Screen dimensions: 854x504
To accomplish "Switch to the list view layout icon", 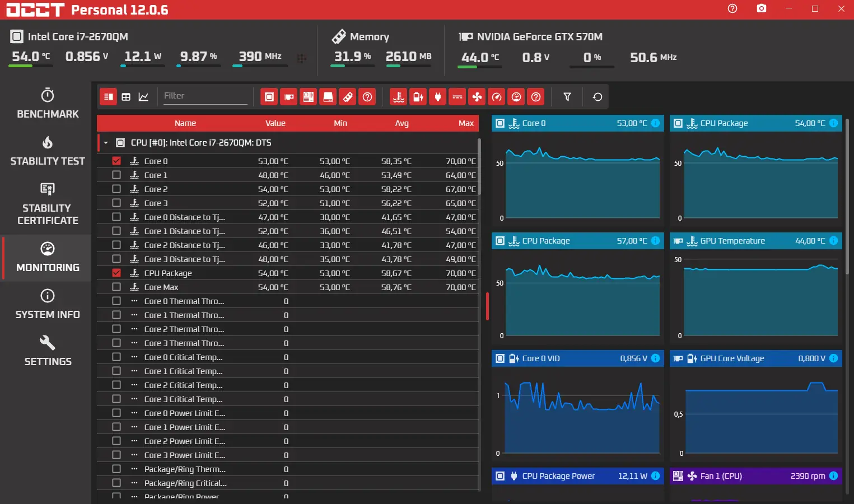I will click(x=109, y=97).
